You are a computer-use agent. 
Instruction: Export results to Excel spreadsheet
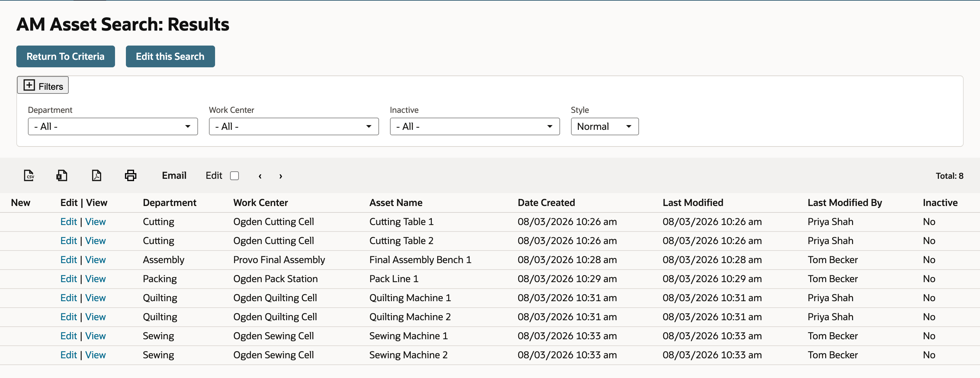62,175
